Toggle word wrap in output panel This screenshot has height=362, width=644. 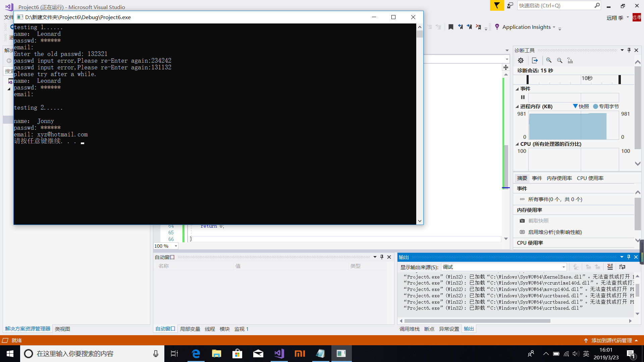622,267
